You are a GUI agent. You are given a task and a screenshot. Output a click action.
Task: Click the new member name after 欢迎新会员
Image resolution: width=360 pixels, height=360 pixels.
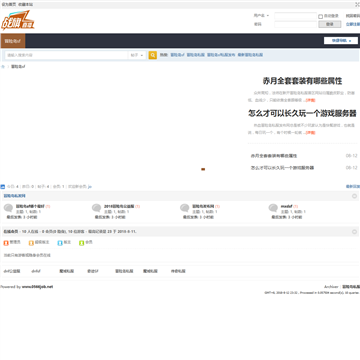coord(90,187)
